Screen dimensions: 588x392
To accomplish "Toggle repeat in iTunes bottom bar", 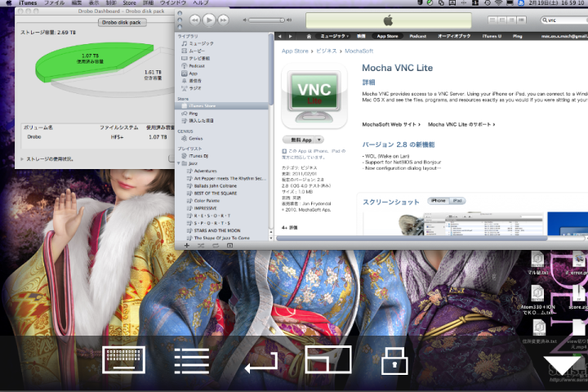I will pos(216,246).
